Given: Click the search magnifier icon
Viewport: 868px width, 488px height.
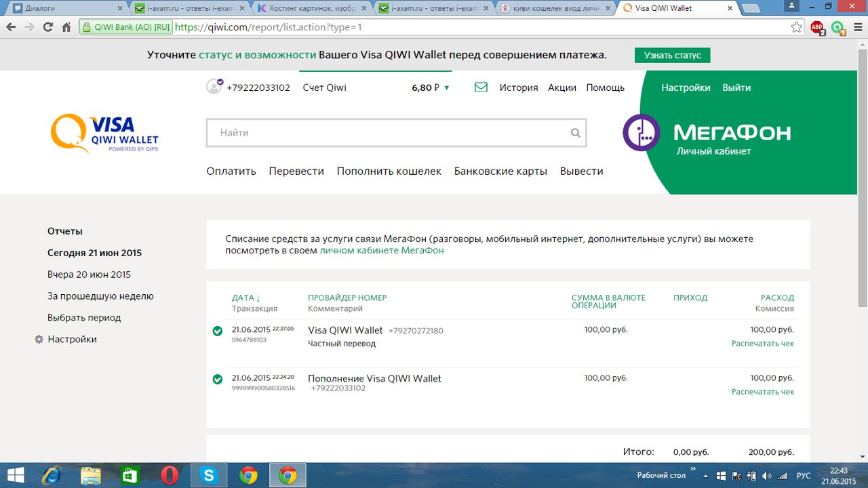Looking at the screenshot, I should (x=576, y=133).
